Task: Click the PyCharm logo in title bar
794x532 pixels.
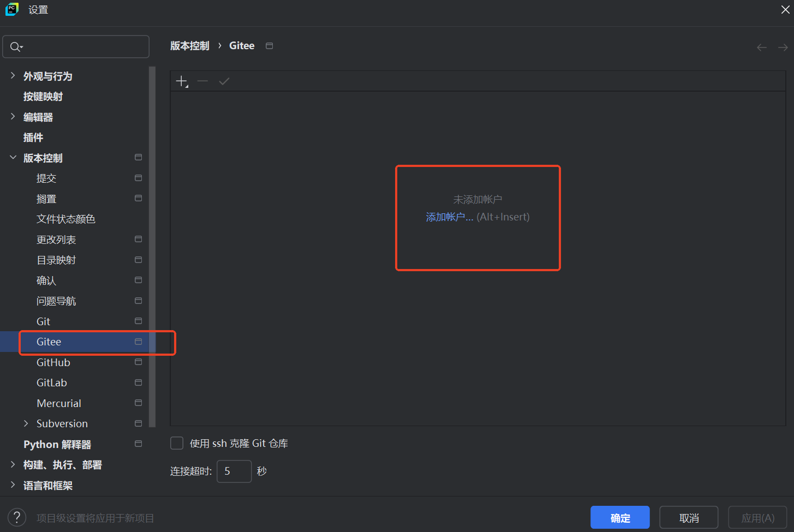Action: pyautogui.click(x=11, y=9)
